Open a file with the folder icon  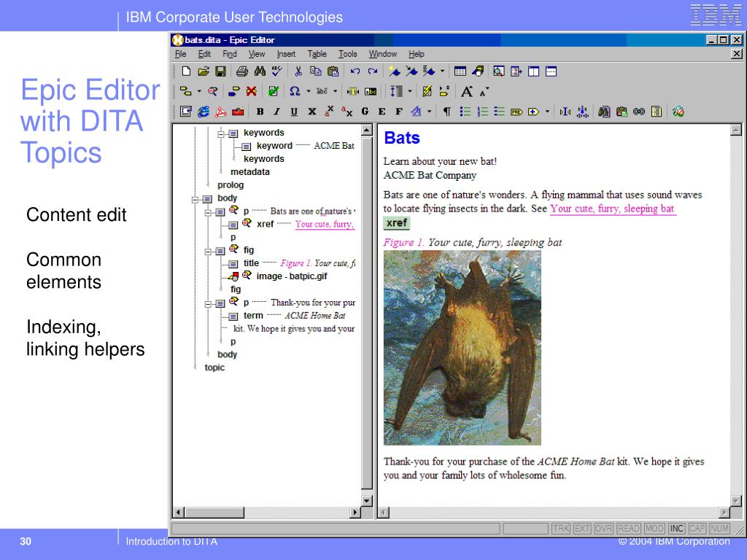coord(204,71)
